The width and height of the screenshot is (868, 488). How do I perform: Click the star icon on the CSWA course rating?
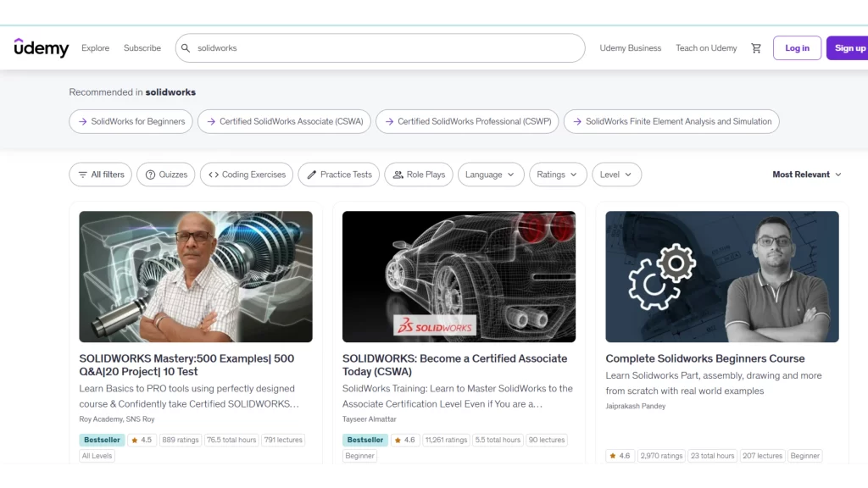398,440
